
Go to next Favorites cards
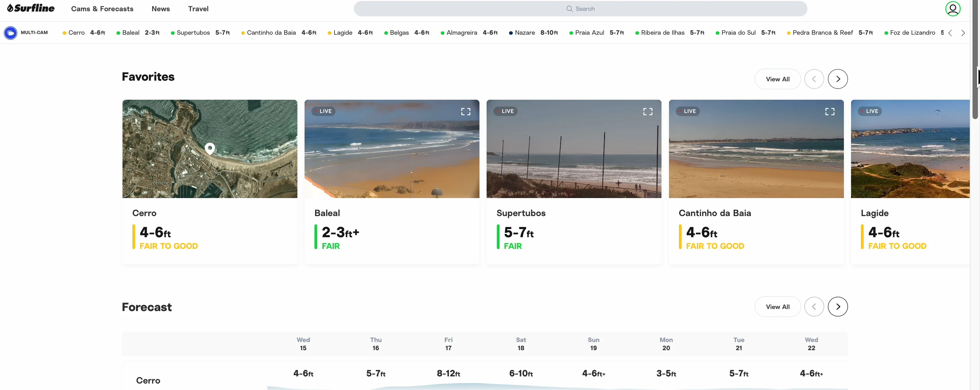[x=838, y=79]
